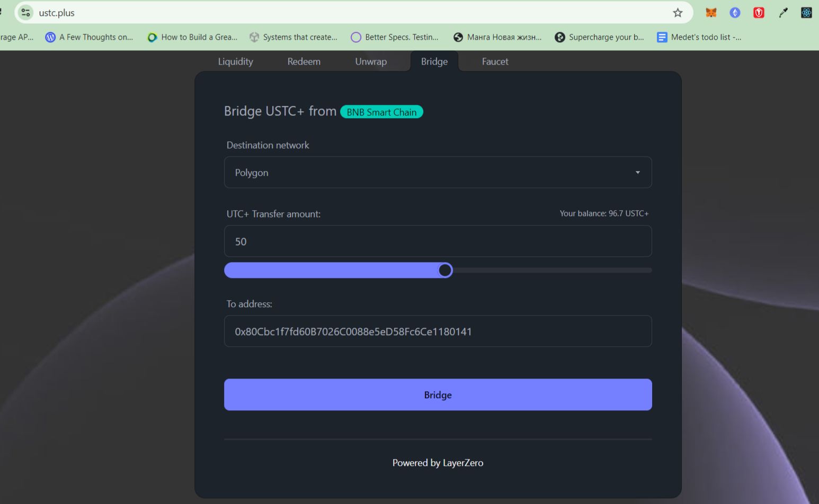Screen dimensions: 819x504
Task: Click the BNB Smart Chain badge
Action: coord(381,112)
